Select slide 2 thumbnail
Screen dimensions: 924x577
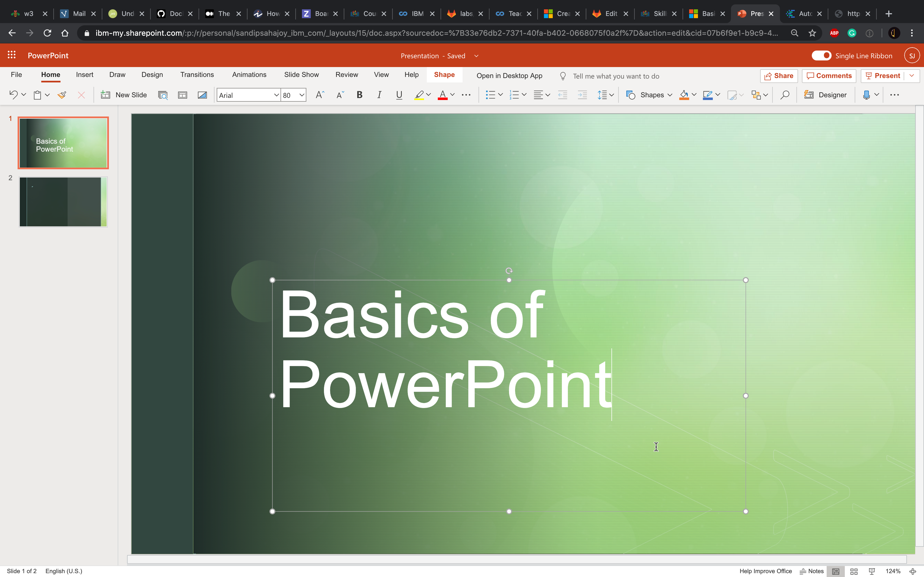coord(63,202)
